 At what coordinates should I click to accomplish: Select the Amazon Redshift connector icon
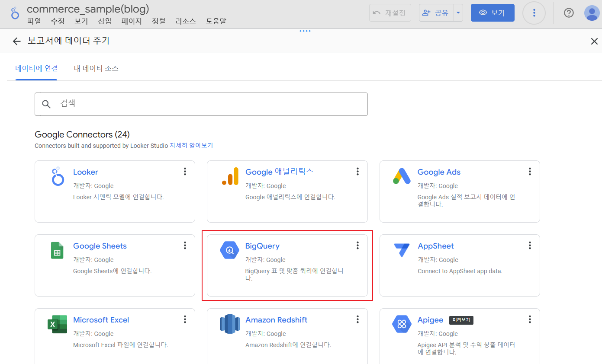click(230, 324)
